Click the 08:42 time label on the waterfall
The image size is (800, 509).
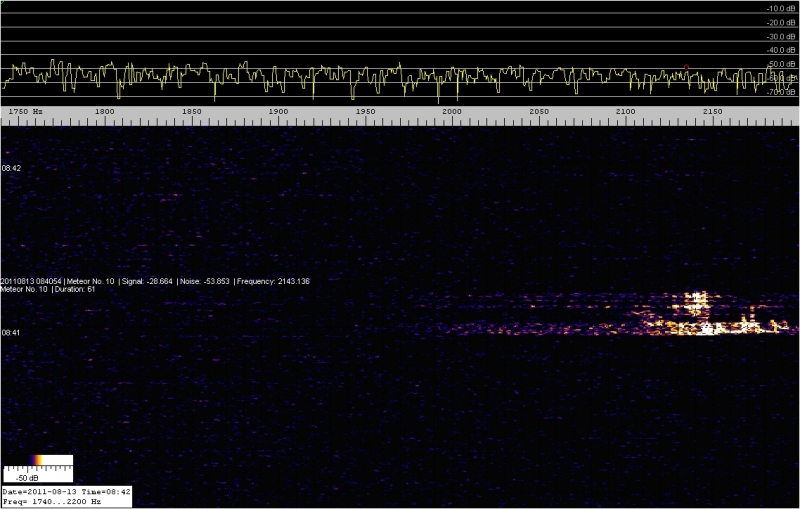click(x=12, y=168)
